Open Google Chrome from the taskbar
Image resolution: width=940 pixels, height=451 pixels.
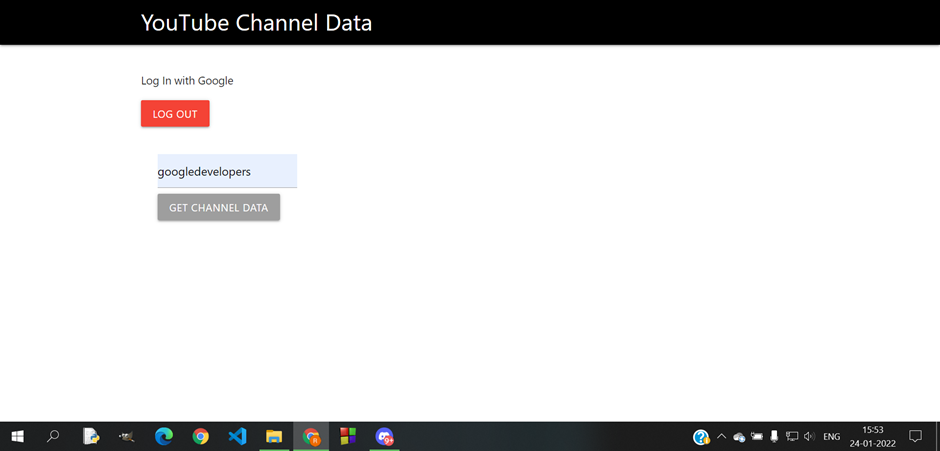click(201, 437)
